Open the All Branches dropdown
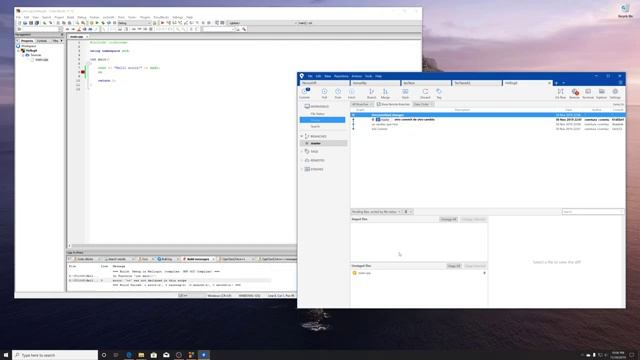640x360 pixels. click(362, 104)
